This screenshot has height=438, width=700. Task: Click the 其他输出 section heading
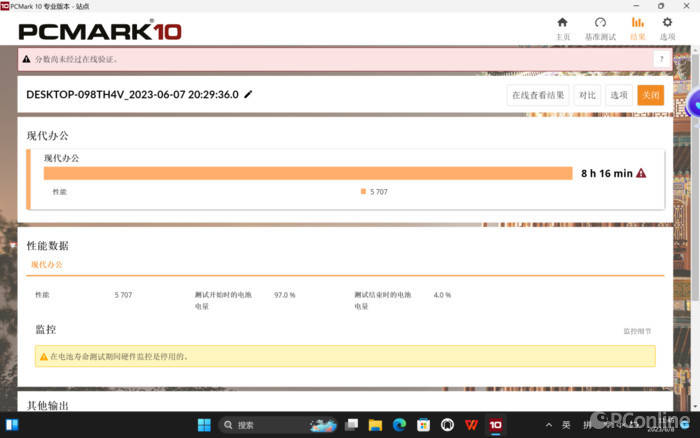(x=47, y=405)
